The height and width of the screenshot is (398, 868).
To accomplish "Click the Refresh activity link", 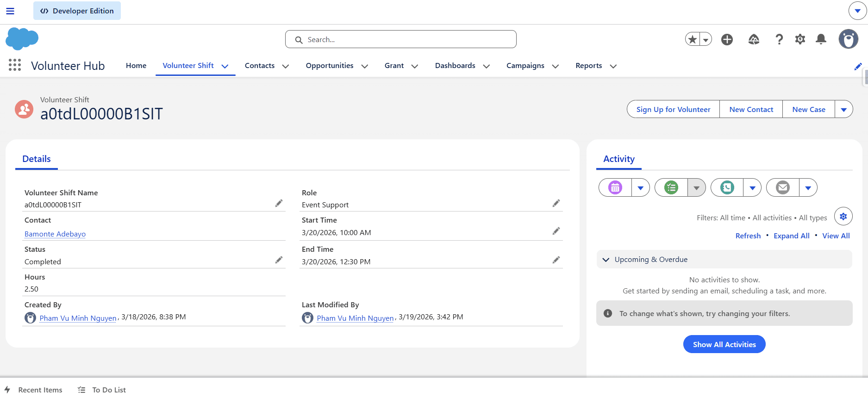I will click(748, 236).
